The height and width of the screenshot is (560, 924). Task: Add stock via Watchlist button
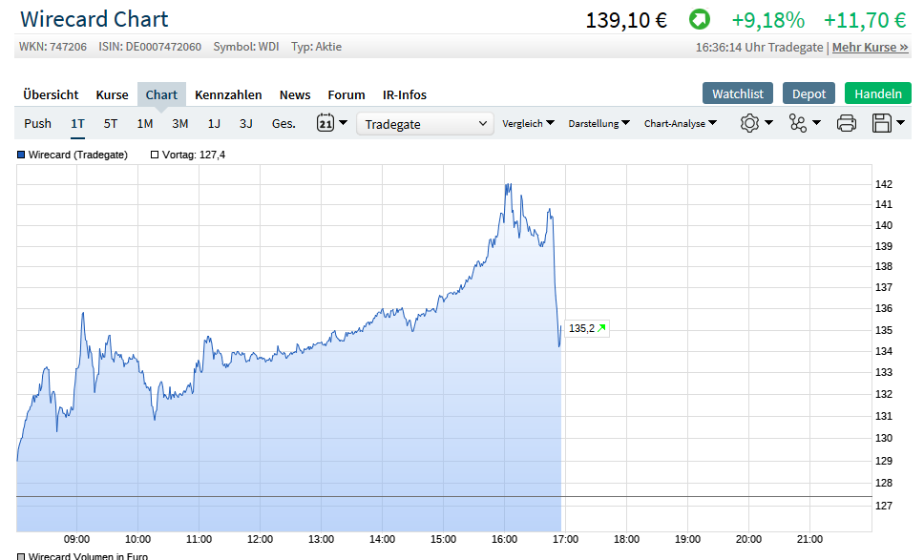click(x=737, y=93)
